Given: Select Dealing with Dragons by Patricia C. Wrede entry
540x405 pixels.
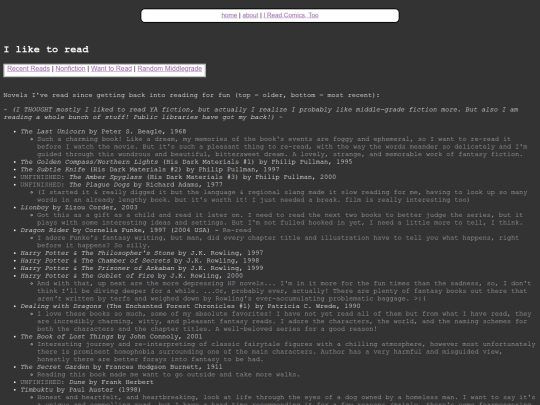Looking at the screenshot, I should tap(190, 306).
